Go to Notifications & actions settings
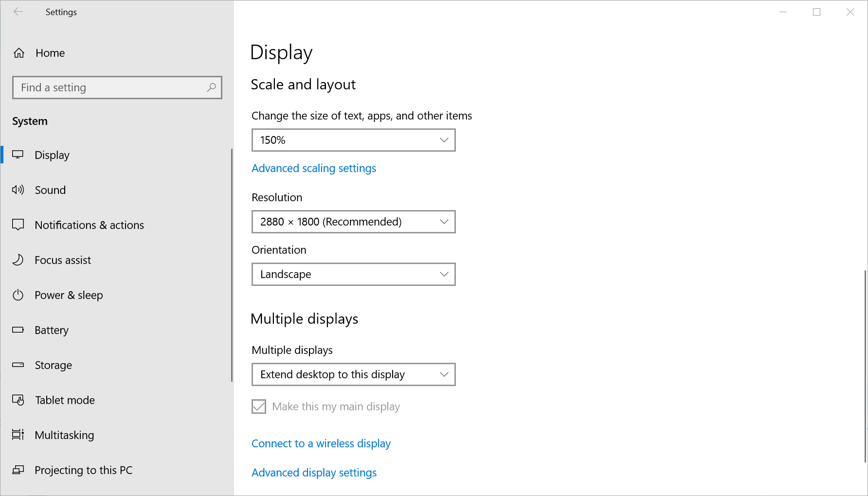Viewport: 868px width, 496px height. (x=89, y=225)
